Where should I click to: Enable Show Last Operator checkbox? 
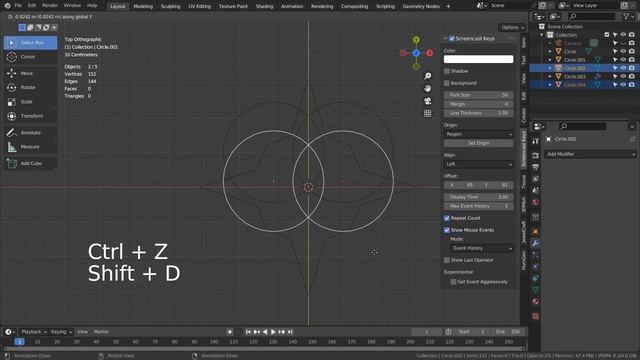[x=447, y=260]
